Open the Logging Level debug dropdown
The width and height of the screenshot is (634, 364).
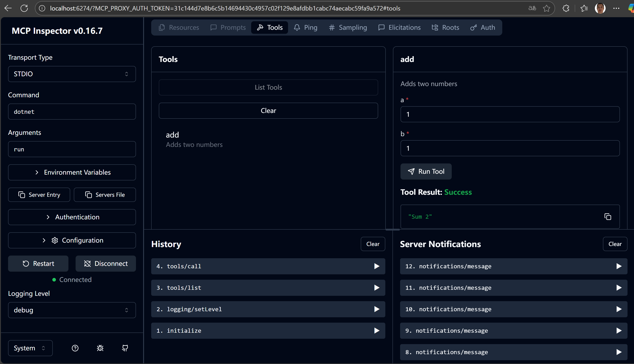72,310
